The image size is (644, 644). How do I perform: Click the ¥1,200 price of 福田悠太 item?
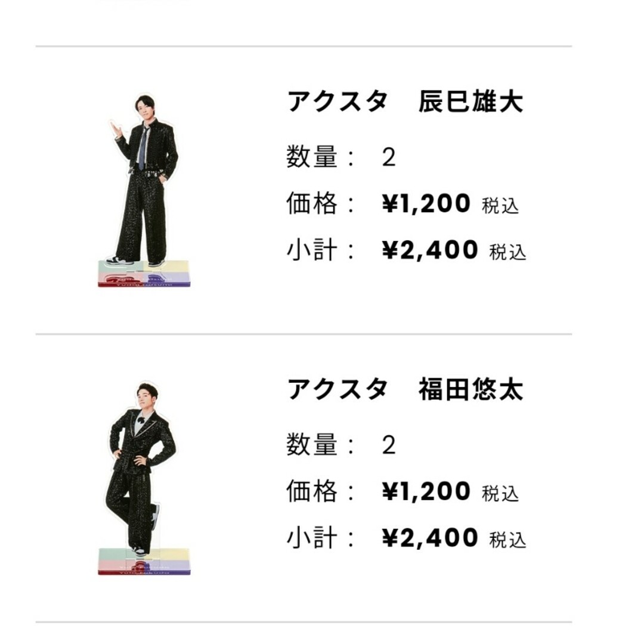[426, 491]
